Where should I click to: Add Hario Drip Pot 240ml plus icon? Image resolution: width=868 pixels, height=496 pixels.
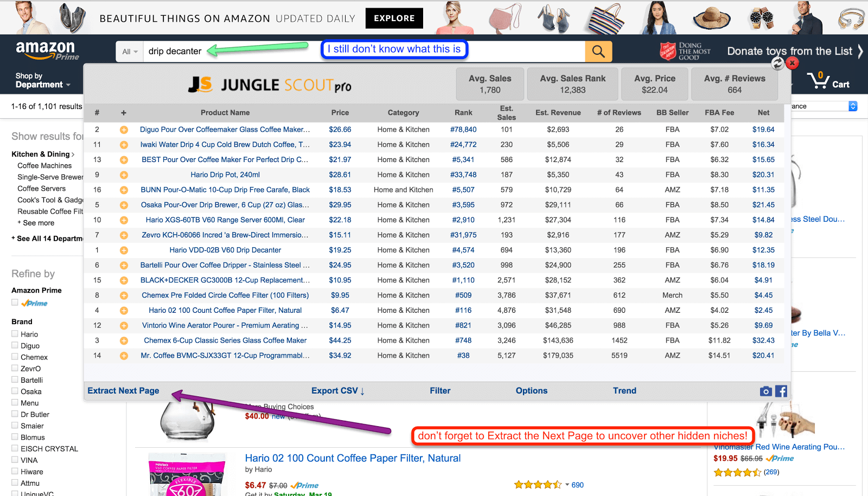click(124, 175)
